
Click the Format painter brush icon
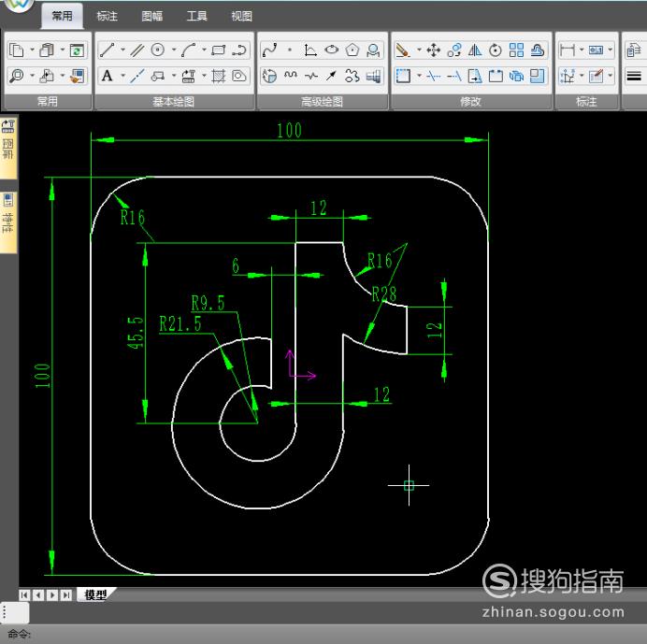coord(77,76)
